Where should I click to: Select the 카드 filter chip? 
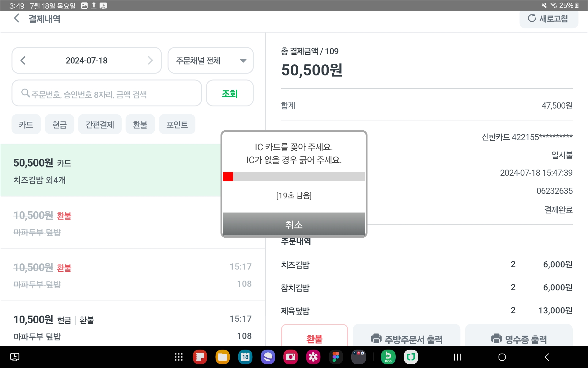26,125
